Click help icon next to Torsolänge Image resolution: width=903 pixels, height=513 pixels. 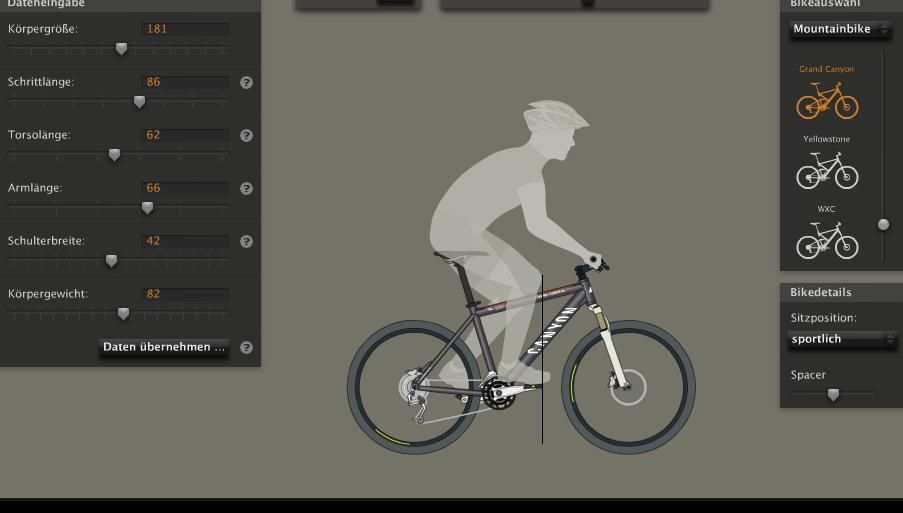point(246,136)
